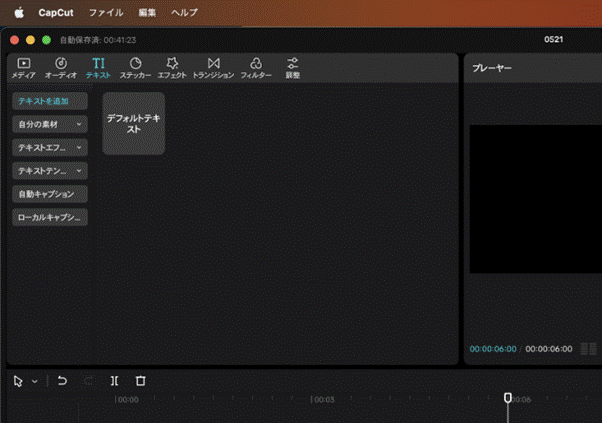This screenshot has width=602, height=423.
Task: Open the メディア (Media) tab
Action: pyautogui.click(x=23, y=68)
